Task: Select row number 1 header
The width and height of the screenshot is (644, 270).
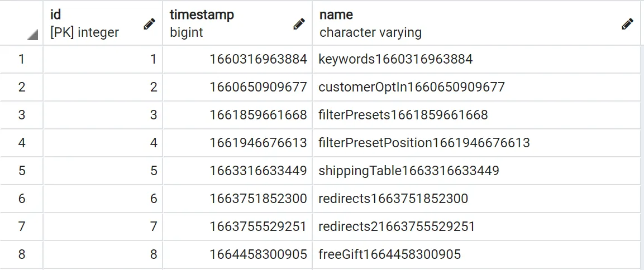Action: (21, 59)
